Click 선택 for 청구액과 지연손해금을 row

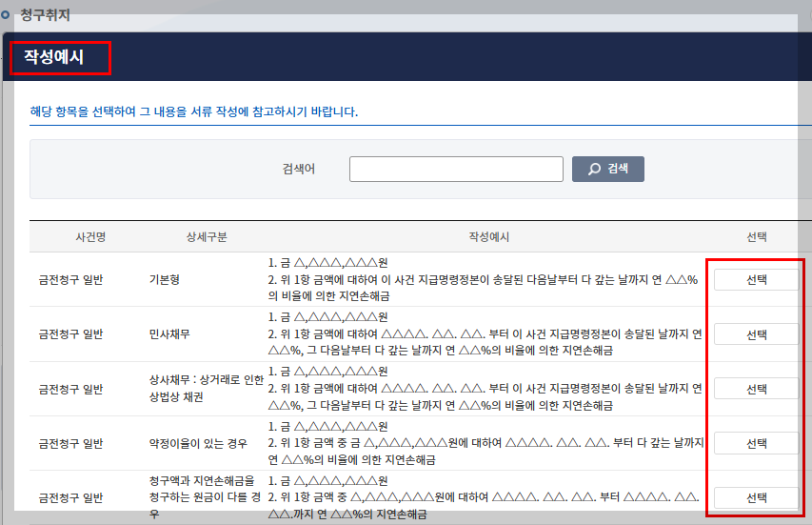coord(756,498)
